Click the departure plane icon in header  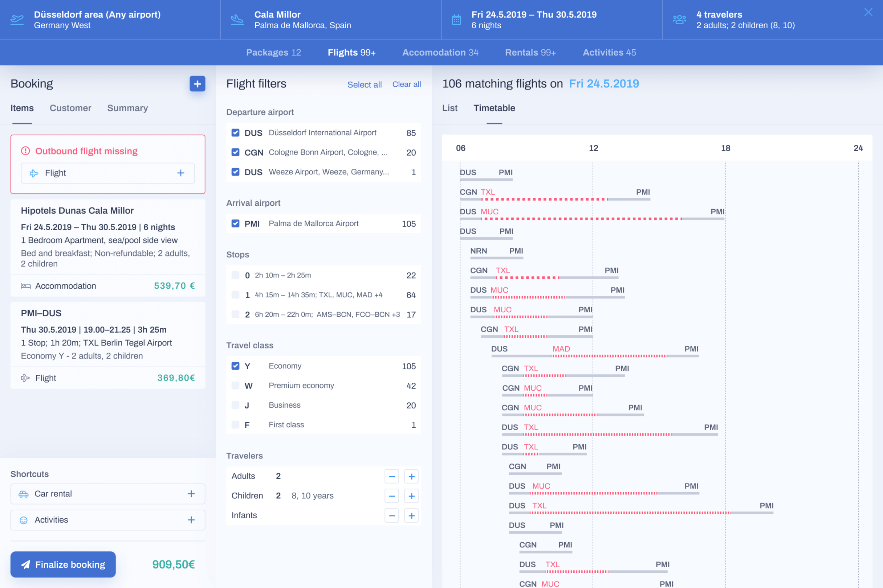click(17, 20)
